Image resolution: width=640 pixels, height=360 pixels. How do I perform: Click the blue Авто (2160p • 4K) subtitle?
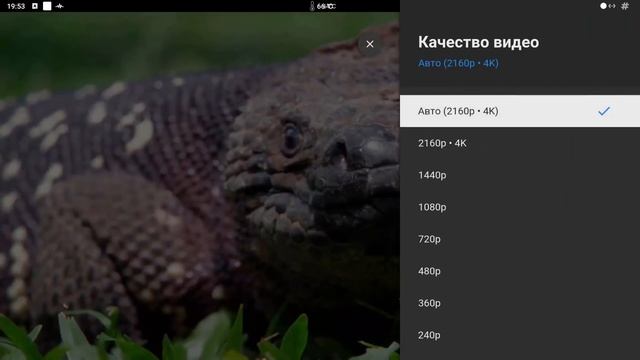[458, 63]
